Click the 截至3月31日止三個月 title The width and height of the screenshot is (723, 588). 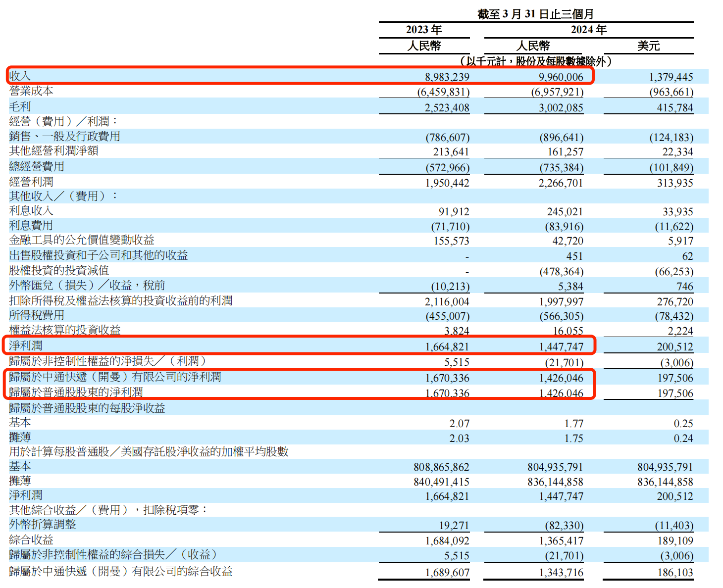pos(535,13)
